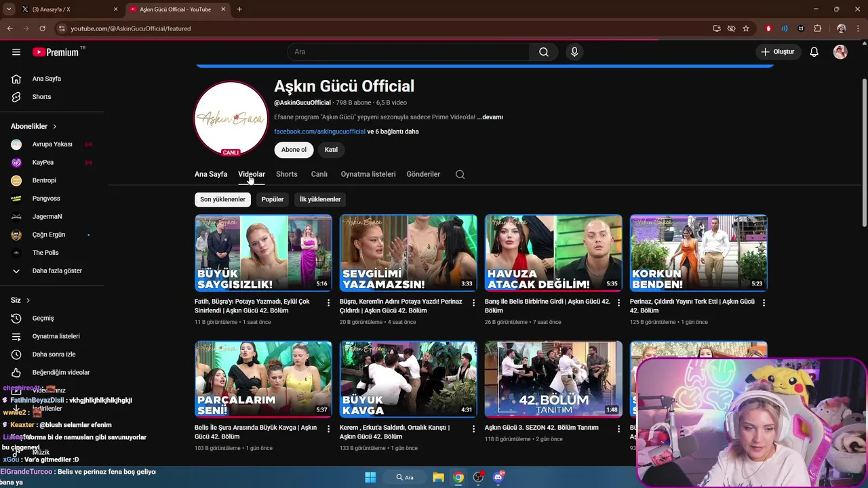Viewport: 868px width, 488px height.
Task: Search within channel using magnifier icon
Action: [460, 174]
